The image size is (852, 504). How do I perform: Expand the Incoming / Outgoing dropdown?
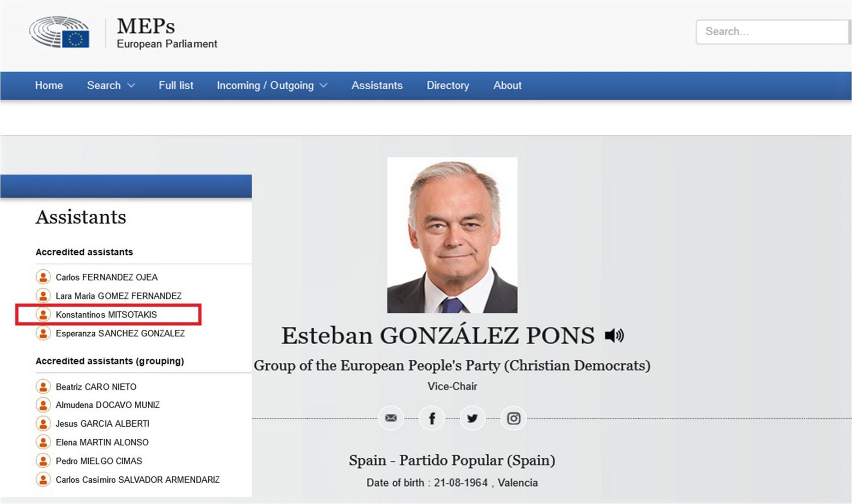(272, 85)
